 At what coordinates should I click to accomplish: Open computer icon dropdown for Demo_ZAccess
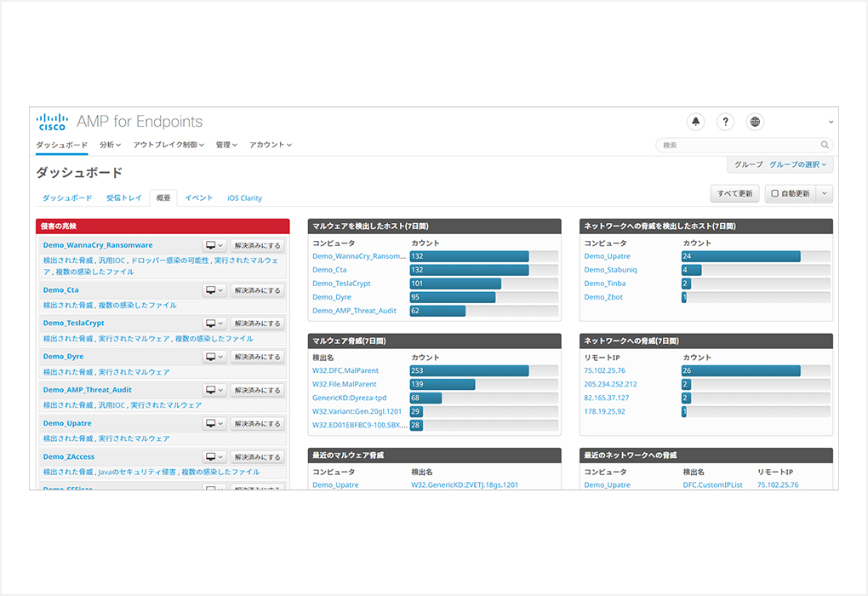click(x=214, y=457)
